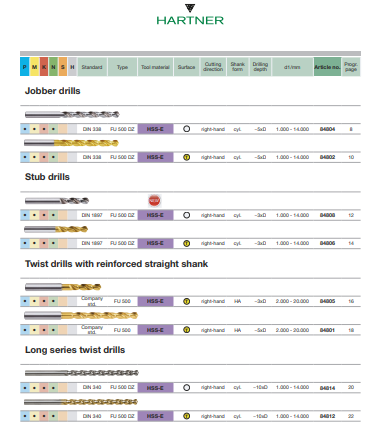The height and width of the screenshot is (445, 377).
Task: Click the red NEW badge in Stub drills
Action: coord(154,200)
